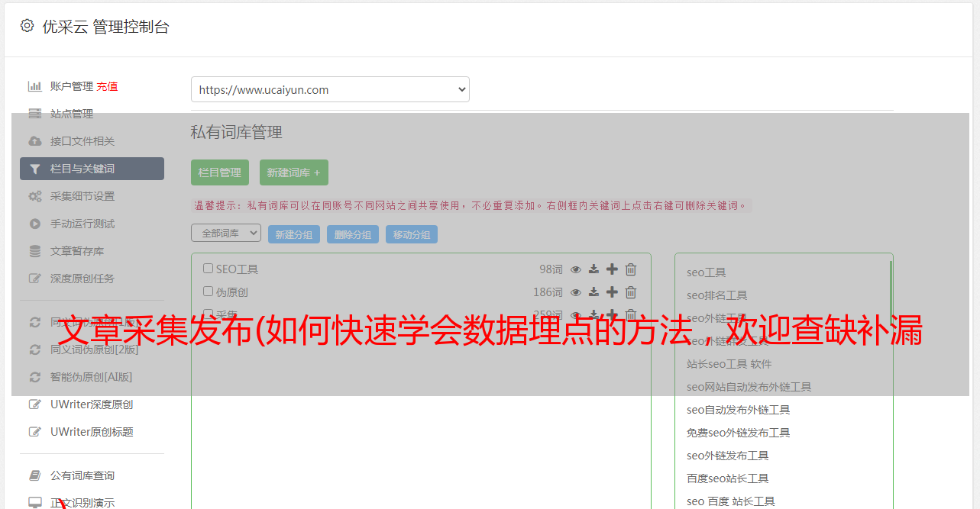Click the 私有词库管理 heading
980x509 pixels.
coord(237,132)
